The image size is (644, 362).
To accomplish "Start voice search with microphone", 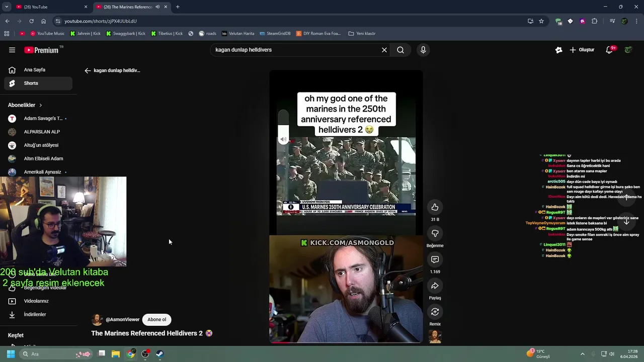I will 423,50.
